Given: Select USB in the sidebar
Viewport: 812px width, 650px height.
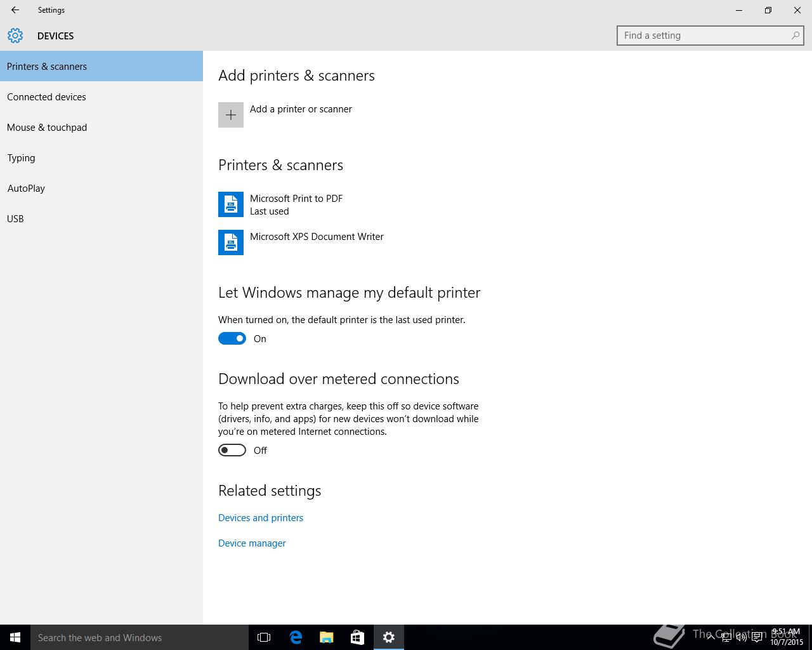Looking at the screenshot, I should pyautogui.click(x=101, y=218).
